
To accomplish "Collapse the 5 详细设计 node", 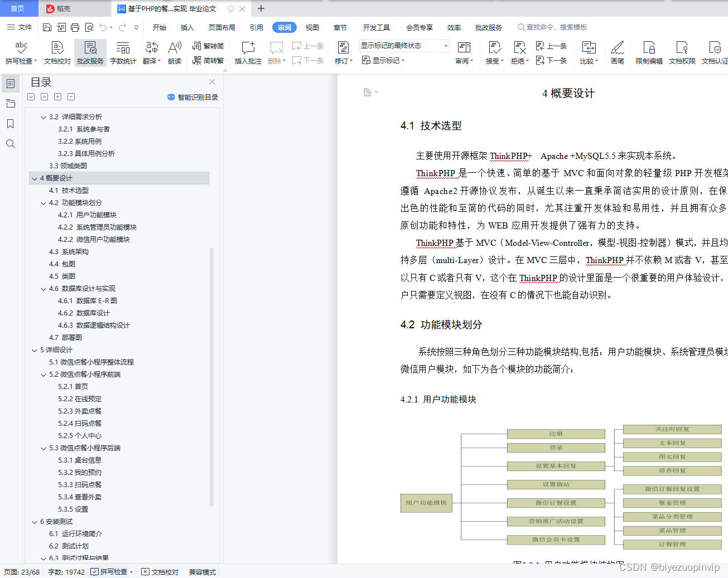I will [35, 350].
